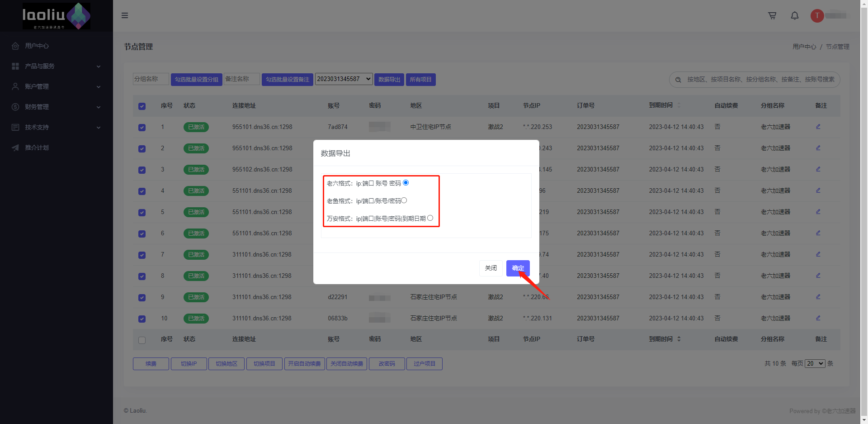Uncheck the checkbox for row 9
Viewport: 868px width, 424px height.
142,298
